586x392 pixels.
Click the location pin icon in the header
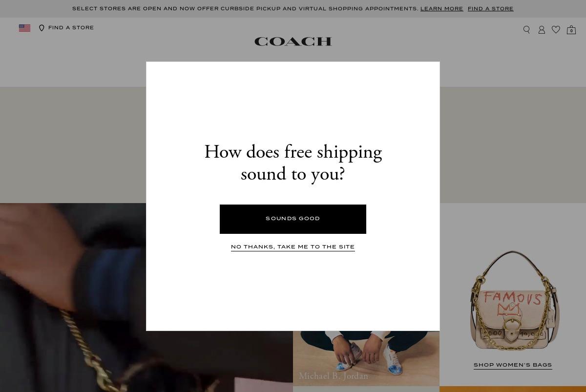(42, 28)
